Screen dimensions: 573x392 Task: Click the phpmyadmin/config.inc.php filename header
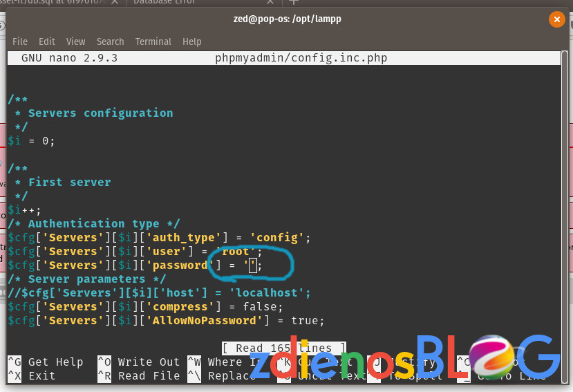tap(301, 58)
